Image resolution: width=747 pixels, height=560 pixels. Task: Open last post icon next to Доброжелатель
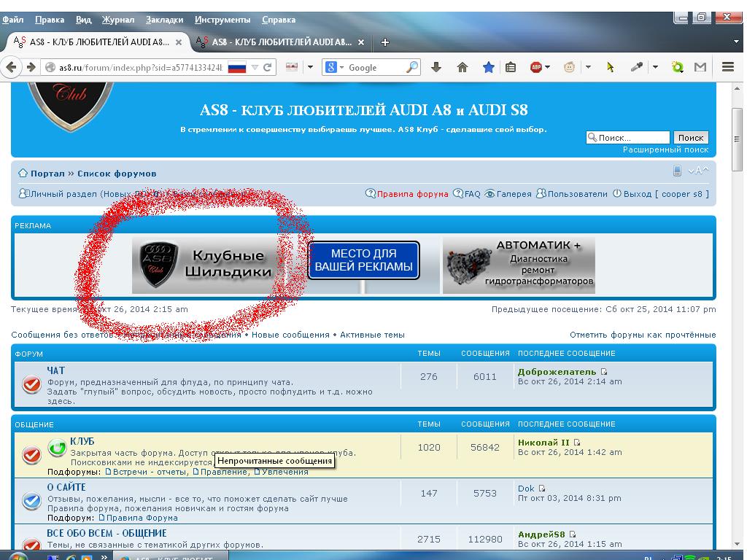click(604, 372)
